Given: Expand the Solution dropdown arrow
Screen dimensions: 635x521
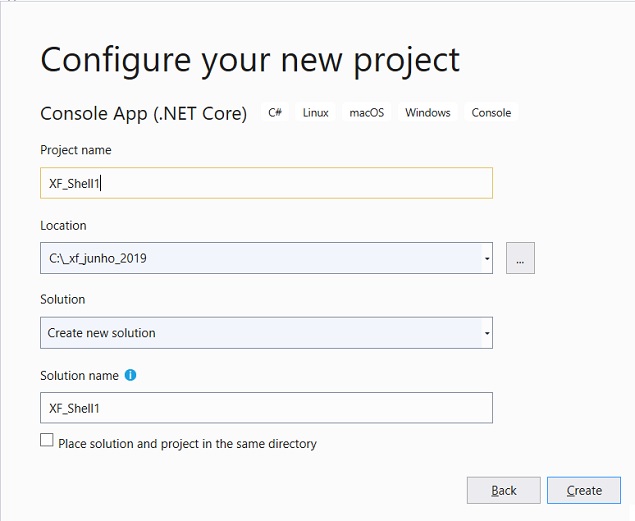Looking at the screenshot, I should 487,333.
